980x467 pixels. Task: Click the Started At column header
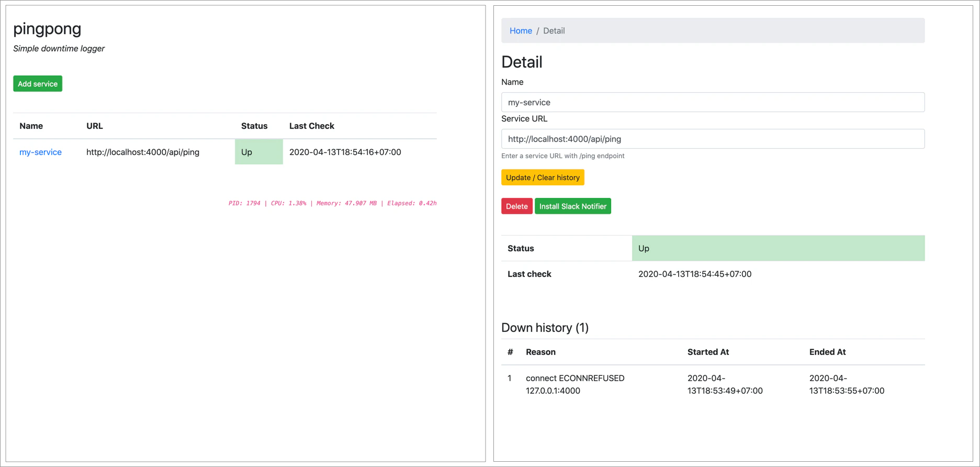(x=708, y=352)
